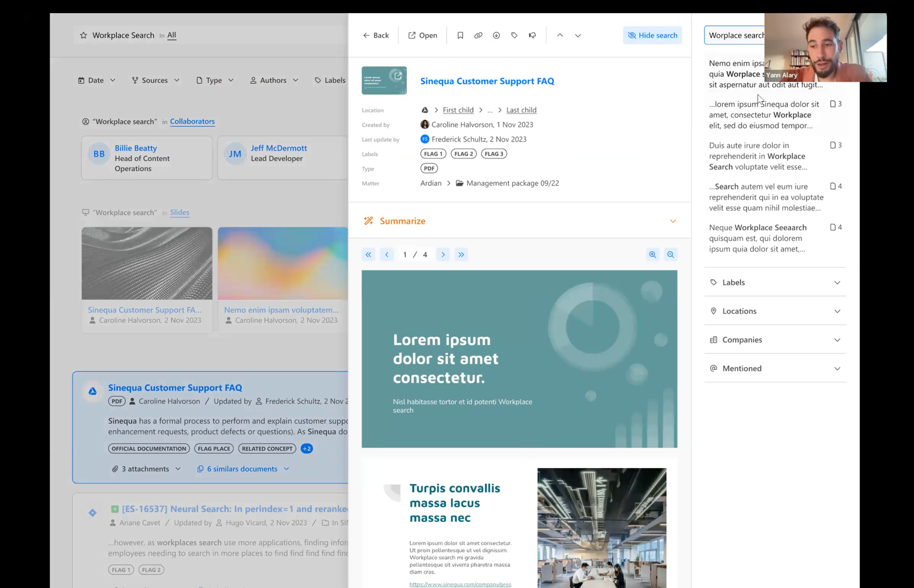914x588 pixels.
Task: Click Last child breadcrumb link
Action: [x=522, y=110]
